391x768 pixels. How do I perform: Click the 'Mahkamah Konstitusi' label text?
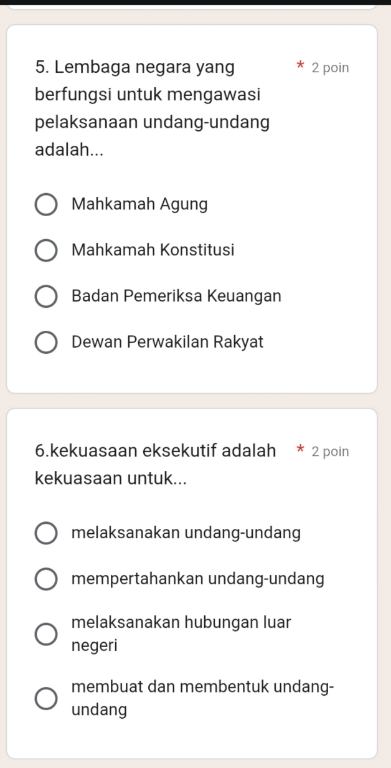(x=153, y=250)
